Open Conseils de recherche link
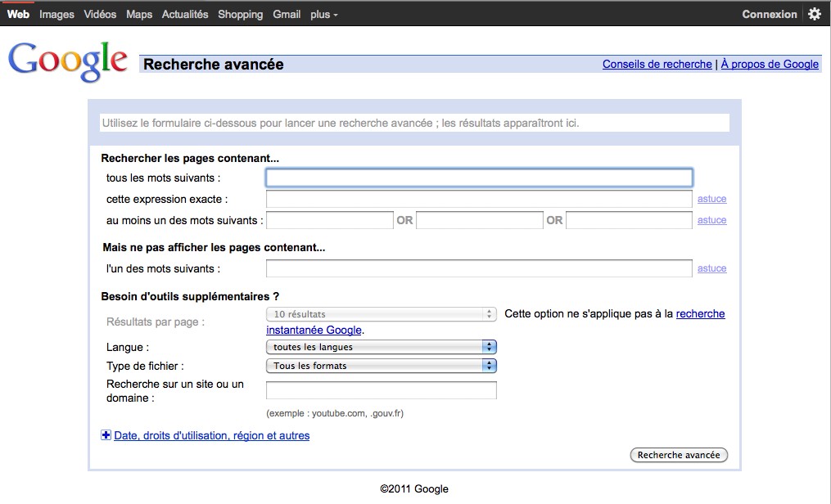 click(x=657, y=64)
